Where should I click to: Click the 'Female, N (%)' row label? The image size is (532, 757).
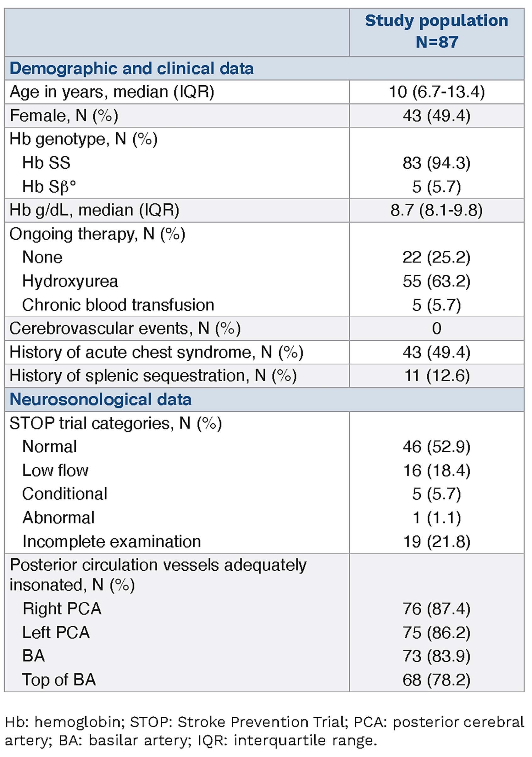(64, 116)
